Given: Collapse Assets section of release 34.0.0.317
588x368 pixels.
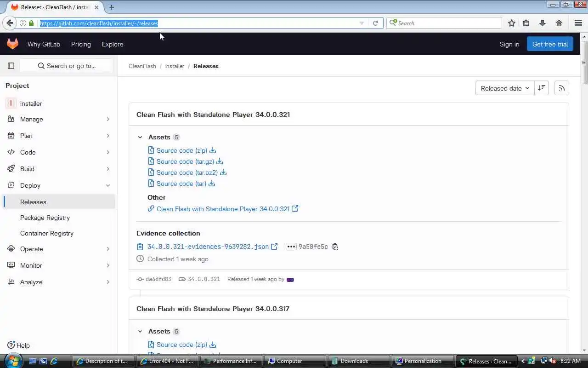Looking at the screenshot, I should (140, 331).
